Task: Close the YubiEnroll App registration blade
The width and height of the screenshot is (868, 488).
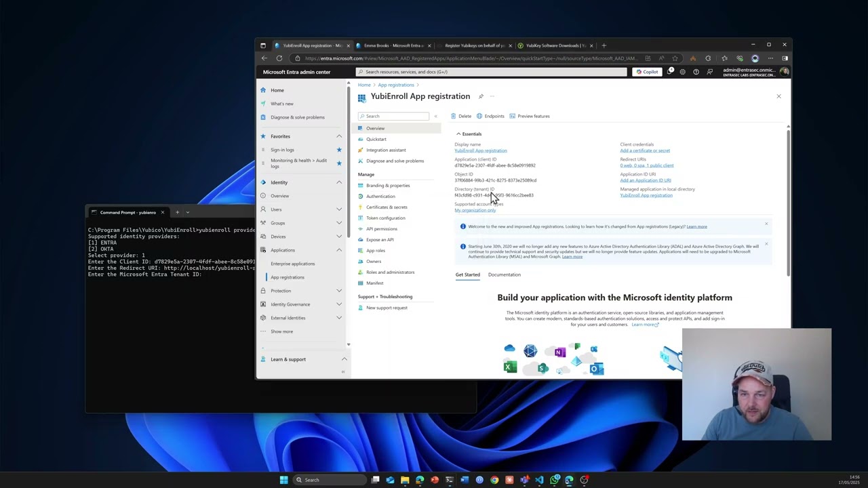Action: (x=778, y=96)
